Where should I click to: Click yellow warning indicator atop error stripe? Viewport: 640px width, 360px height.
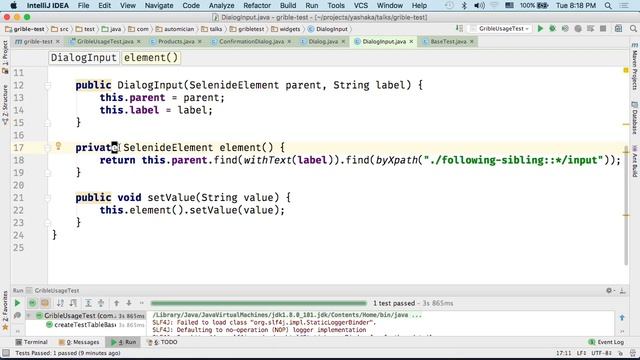[x=626, y=71]
